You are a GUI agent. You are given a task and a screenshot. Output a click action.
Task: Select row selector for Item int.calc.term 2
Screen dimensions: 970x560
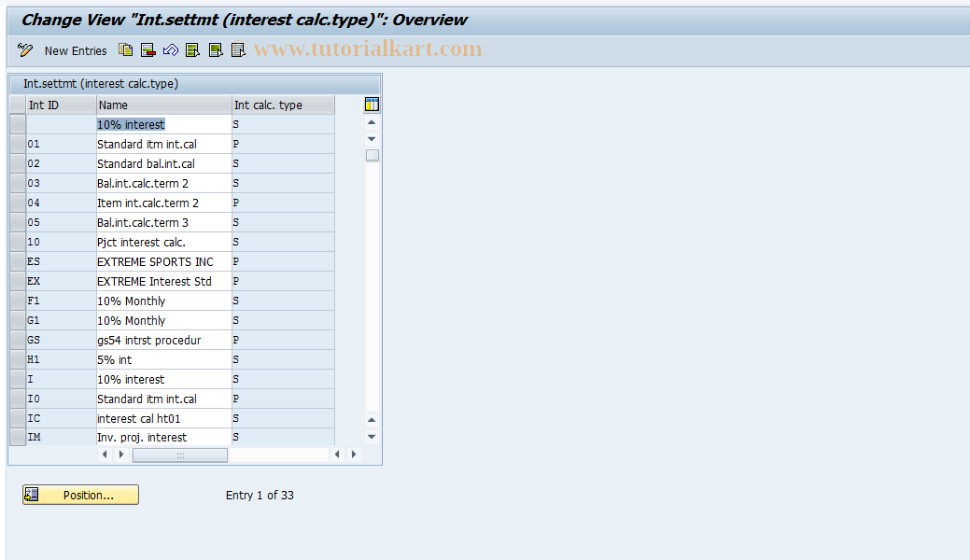coord(18,203)
